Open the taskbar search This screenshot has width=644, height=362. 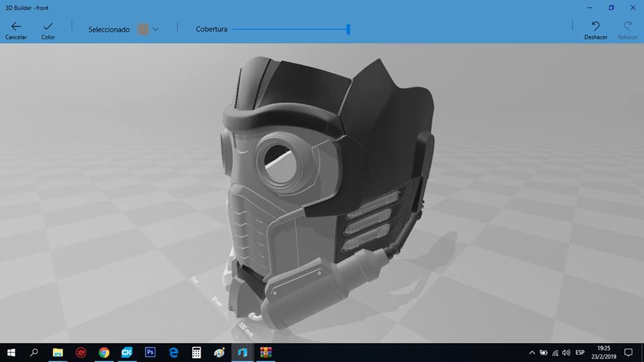point(34,353)
